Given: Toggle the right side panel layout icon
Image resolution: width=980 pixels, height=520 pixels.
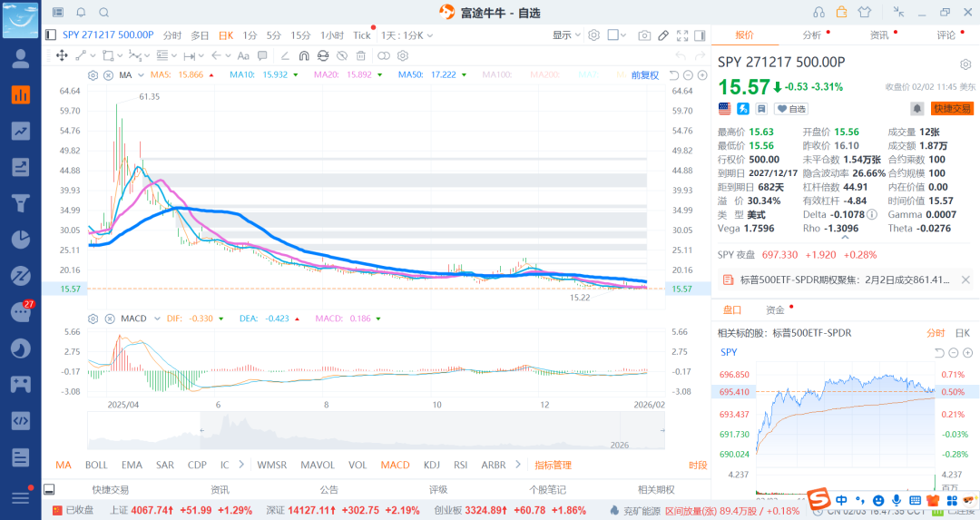Looking at the screenshot, I should click(700, 35).
